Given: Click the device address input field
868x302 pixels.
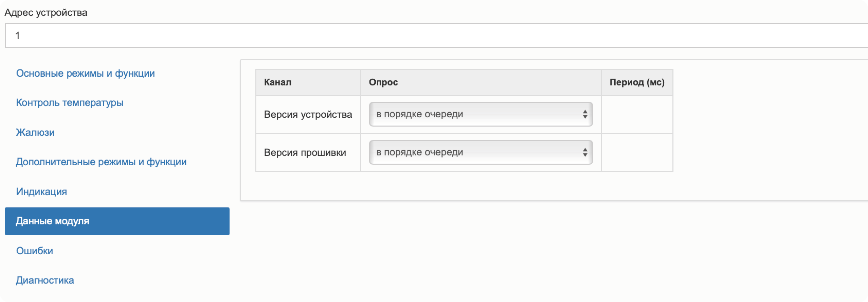Looking at the screenshot, I should tap(435, 35).
